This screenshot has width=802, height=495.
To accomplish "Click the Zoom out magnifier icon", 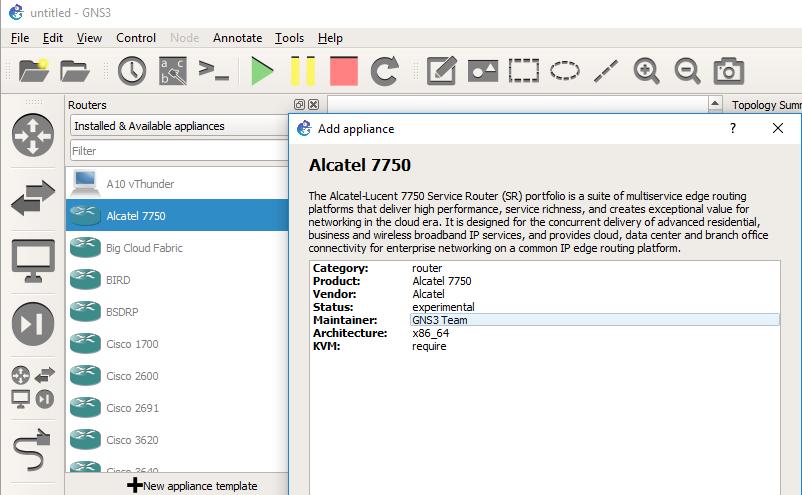I will [x=687, y=71].
